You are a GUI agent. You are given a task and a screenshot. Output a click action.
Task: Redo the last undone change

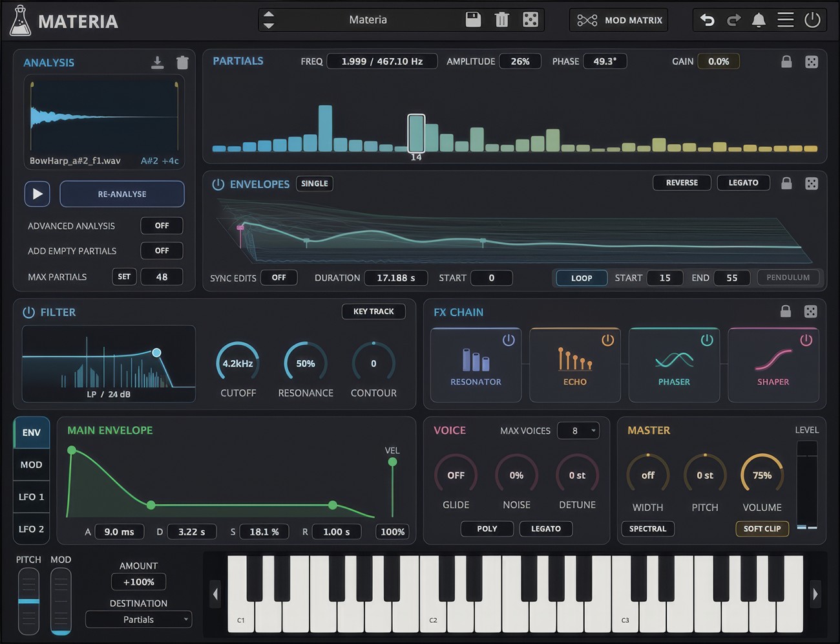point(733,20)
